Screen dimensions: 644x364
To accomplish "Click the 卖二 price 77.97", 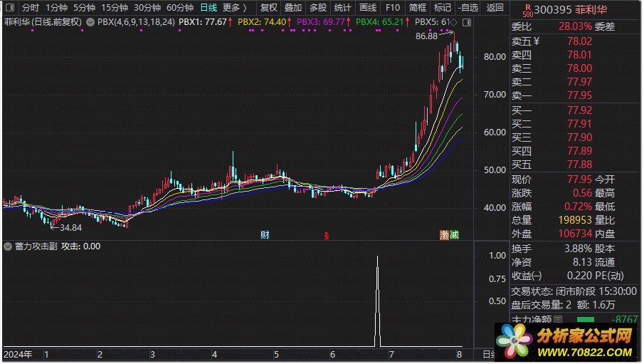I will point(579,82).
